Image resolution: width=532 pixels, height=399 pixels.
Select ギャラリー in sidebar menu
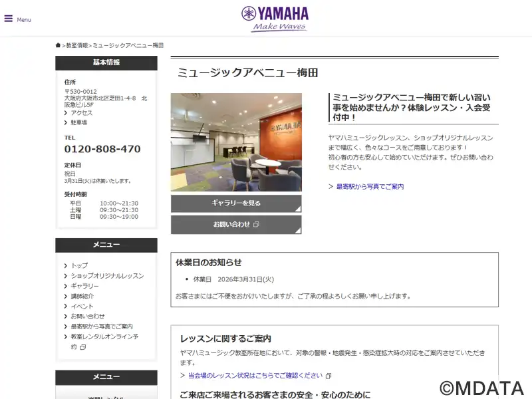point(84,286)
